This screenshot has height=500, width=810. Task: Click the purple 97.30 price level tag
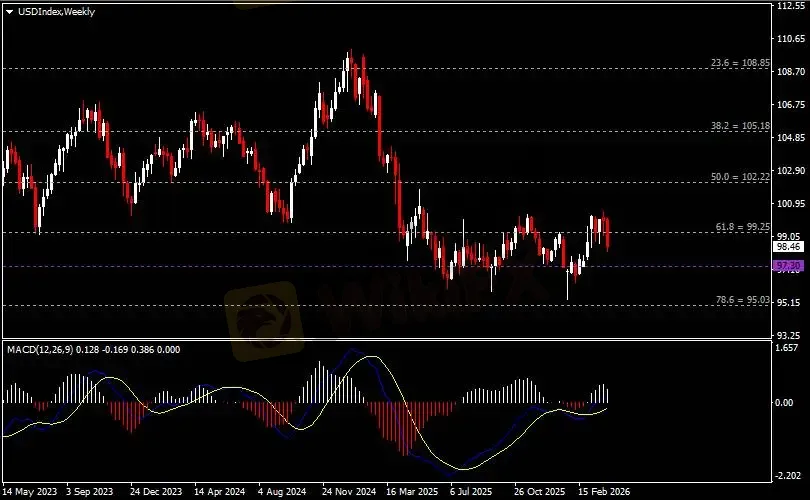[788, 266]
